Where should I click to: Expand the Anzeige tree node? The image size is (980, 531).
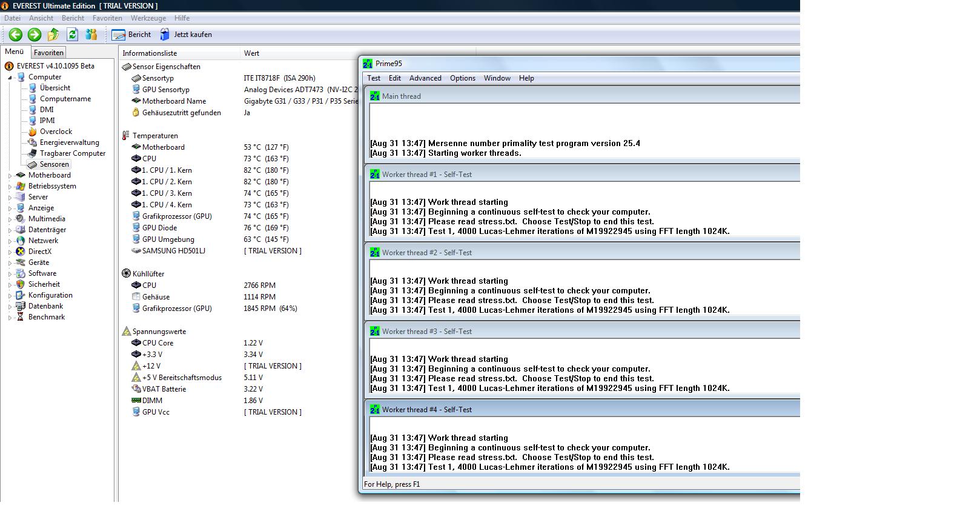point(10,209)
